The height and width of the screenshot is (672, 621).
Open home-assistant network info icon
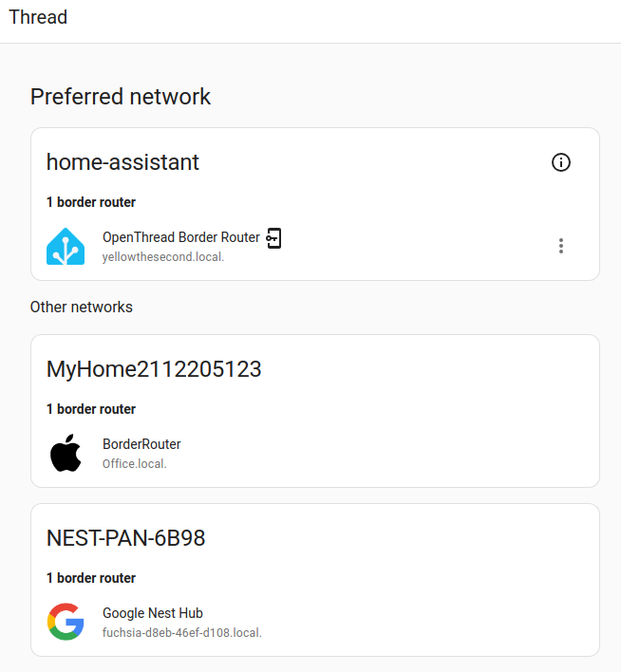(561, 162)
